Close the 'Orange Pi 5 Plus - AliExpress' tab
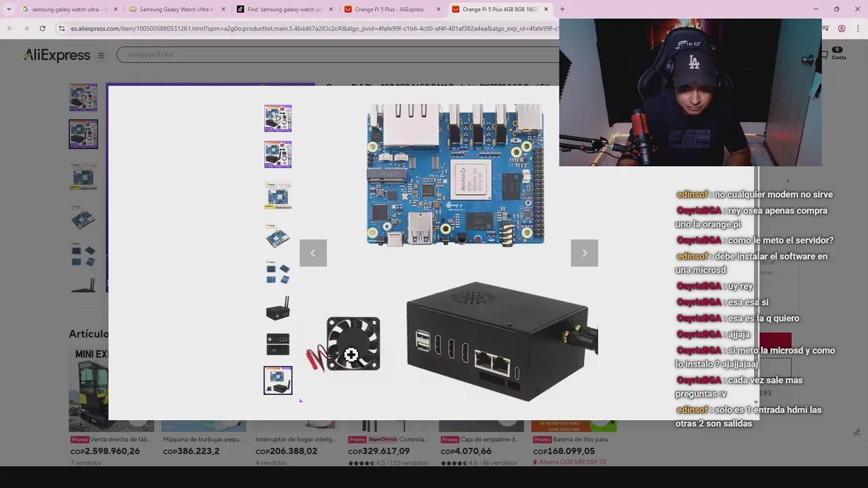This screenshot has width=868, height=488. point(438,9)
